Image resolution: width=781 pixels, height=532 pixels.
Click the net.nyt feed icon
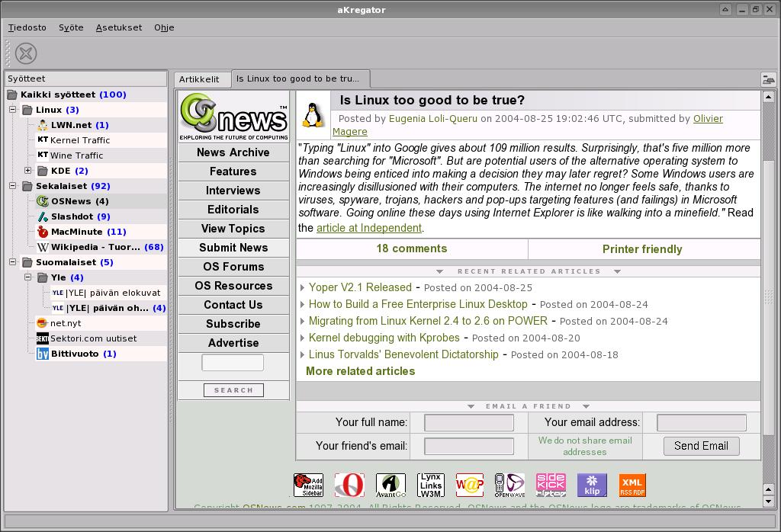click(x=43, y=323)
